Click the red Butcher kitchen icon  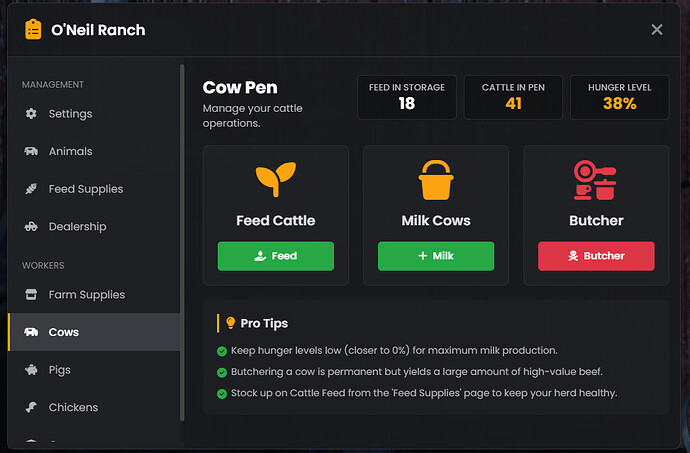[x=596, y=180]
